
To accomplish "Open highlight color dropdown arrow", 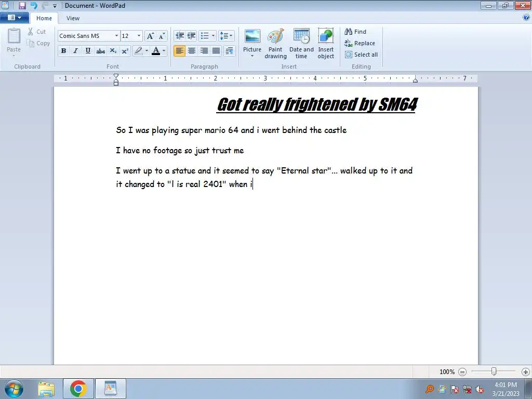I will coord(147,51).
